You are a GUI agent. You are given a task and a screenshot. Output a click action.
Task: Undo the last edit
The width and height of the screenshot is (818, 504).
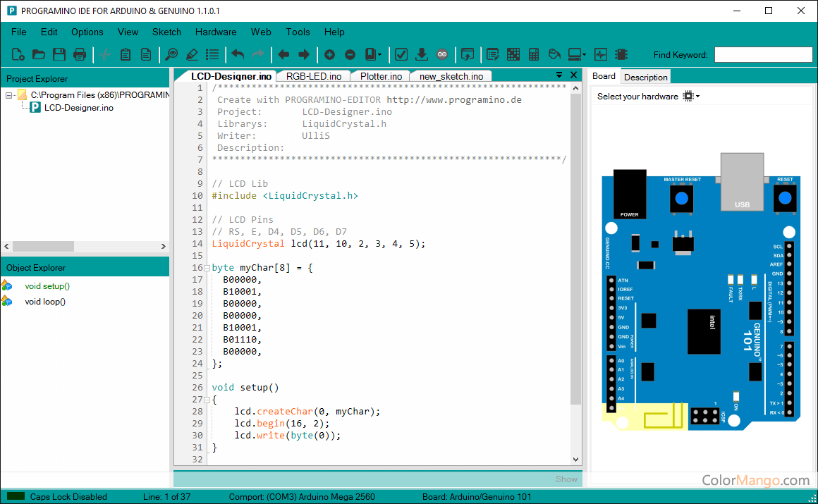click(x=239, y=54)
